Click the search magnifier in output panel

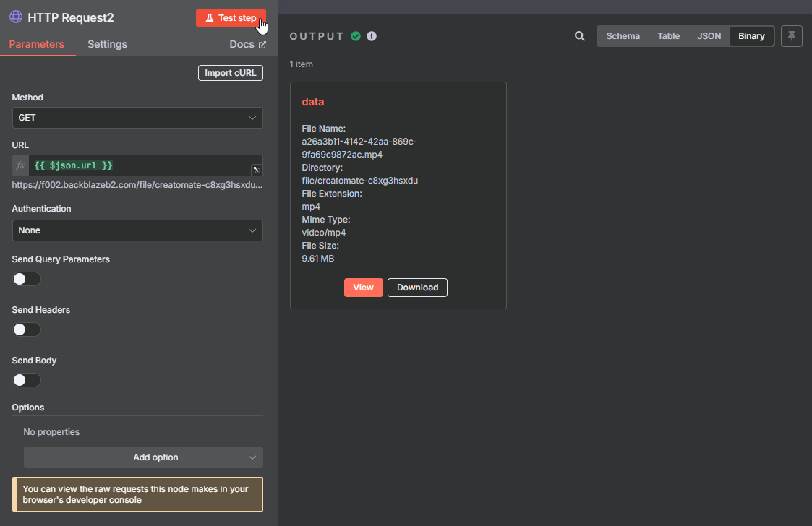click(579, 36)
